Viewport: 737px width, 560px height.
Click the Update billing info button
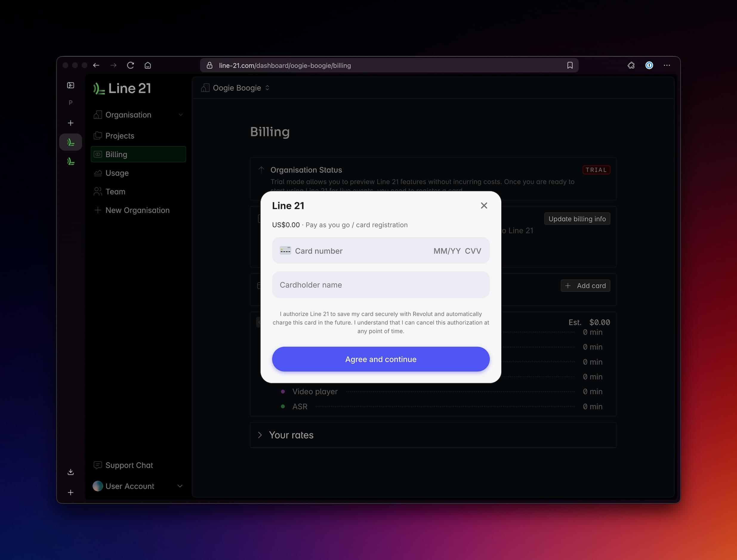tap(577, 219)
